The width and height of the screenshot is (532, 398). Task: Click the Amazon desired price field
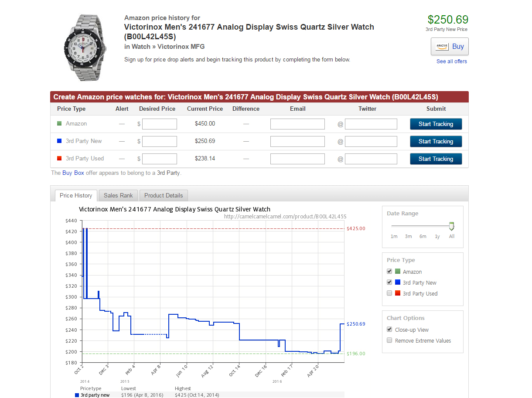tap(160, 124)
